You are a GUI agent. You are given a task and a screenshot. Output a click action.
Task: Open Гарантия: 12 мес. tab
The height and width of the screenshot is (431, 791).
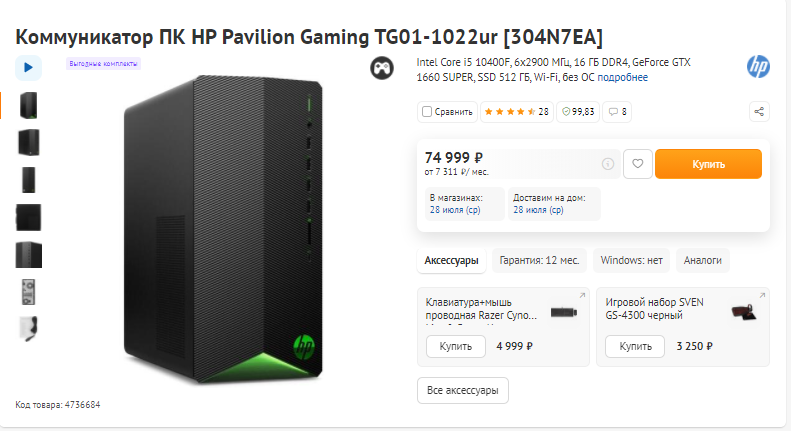539,260
